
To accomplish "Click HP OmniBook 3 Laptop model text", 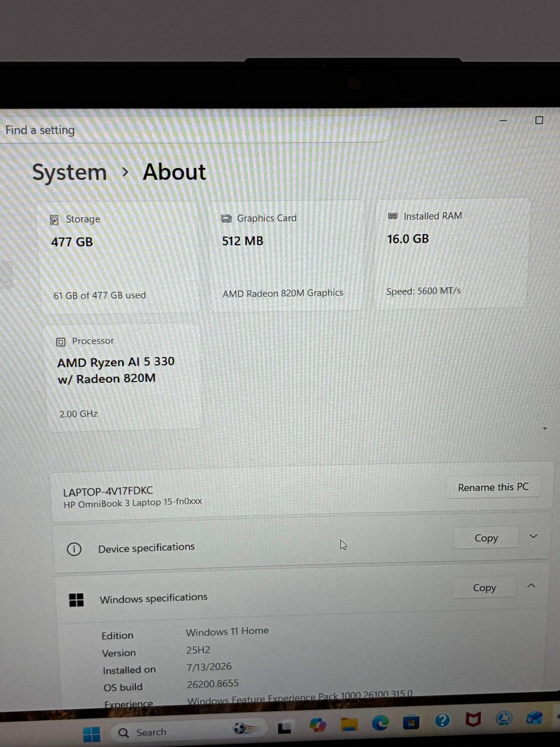I will (x=133, y=503).
